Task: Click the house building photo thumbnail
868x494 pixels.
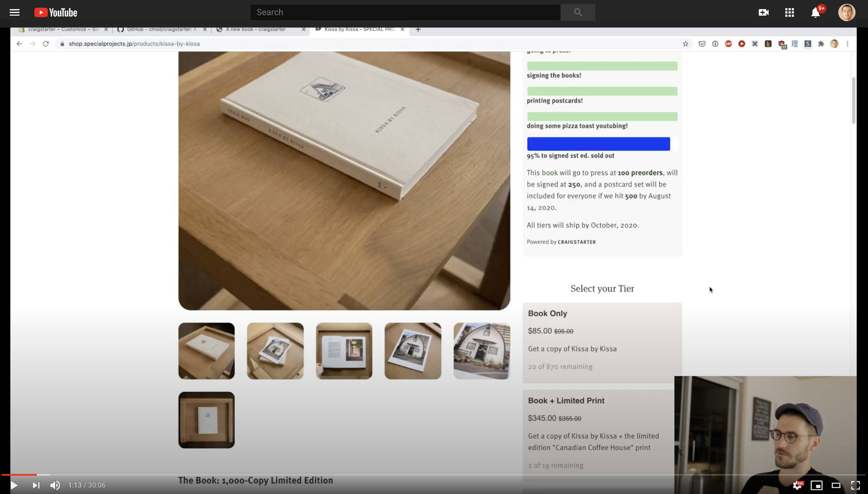Action: 481,351
